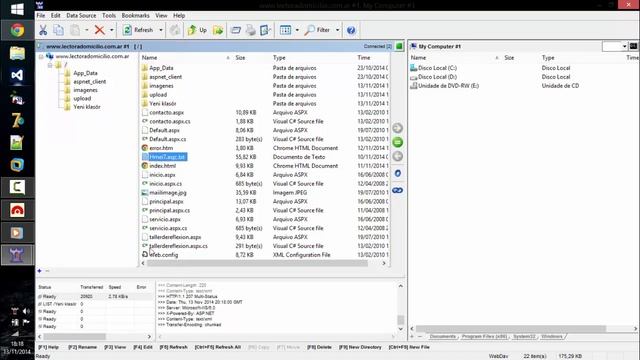Open the Tools menu
Viewport: 640px width, 360px height.
click(x=109, y=16)
